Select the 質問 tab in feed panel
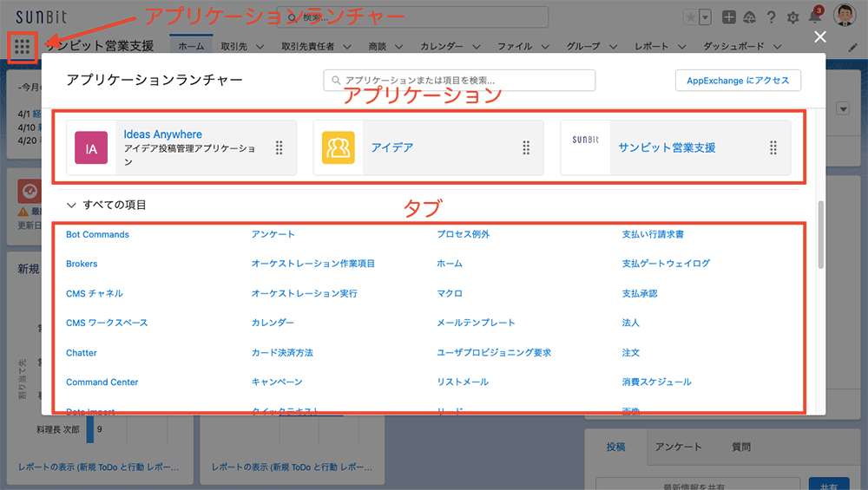The image size is (868, 490). (x=741, y=447)
